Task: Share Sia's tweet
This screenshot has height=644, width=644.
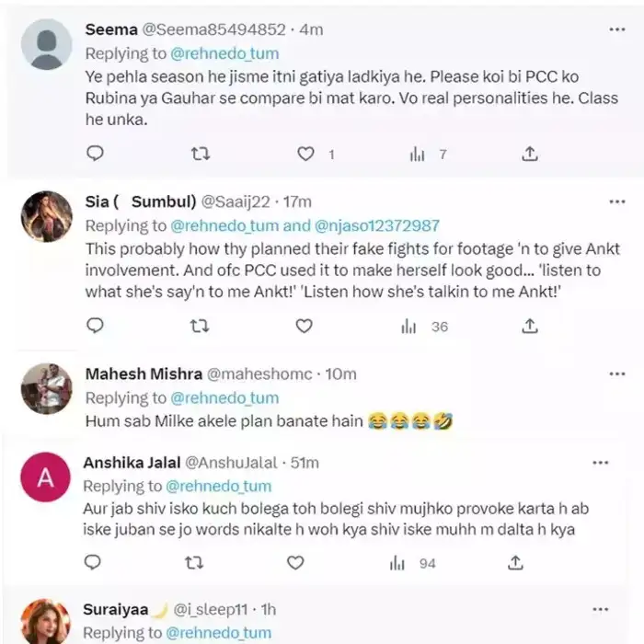Action: click(x=530, y=326)
